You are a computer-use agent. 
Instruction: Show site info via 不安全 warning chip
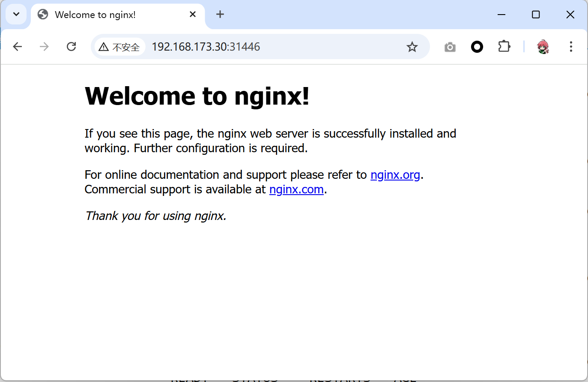(x=119, y=47)
